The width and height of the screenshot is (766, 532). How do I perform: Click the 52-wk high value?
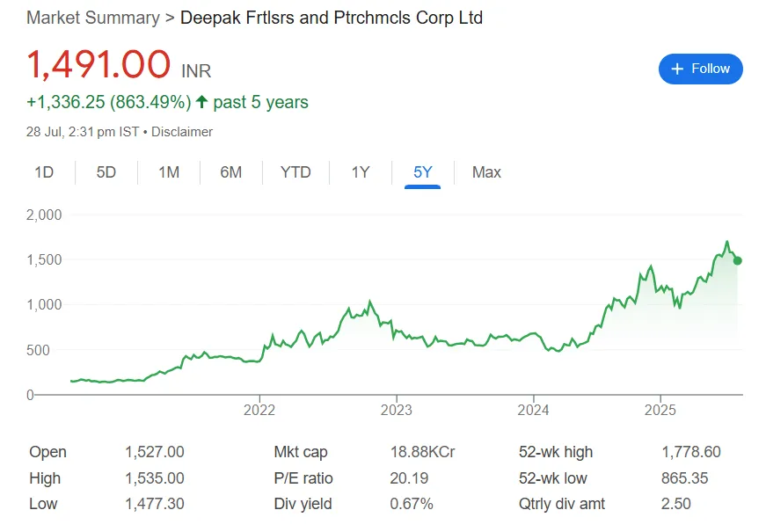[x=690, y=452]
